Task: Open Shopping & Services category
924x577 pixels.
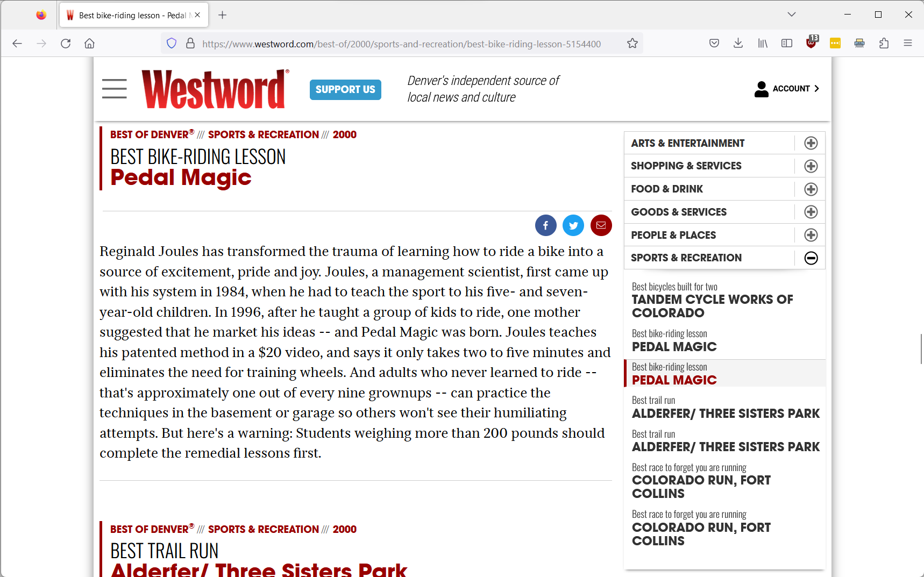Action: point(686,166)
